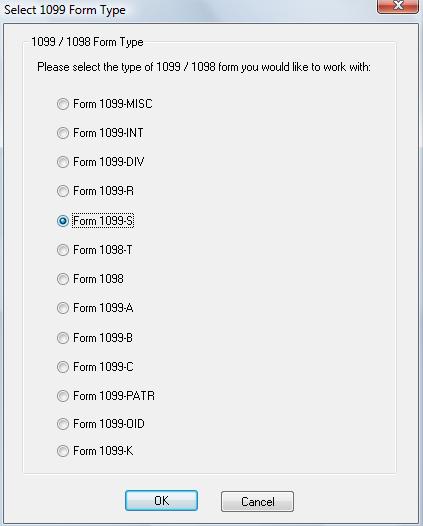Select Form 1099-A form type
423x526 pixels.
point(63,308)
